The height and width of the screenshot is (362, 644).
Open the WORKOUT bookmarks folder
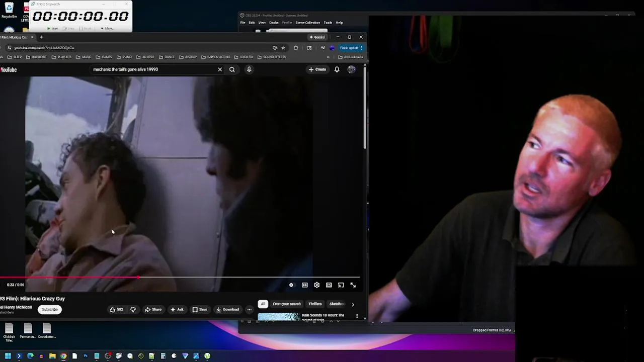pos(36,57)
